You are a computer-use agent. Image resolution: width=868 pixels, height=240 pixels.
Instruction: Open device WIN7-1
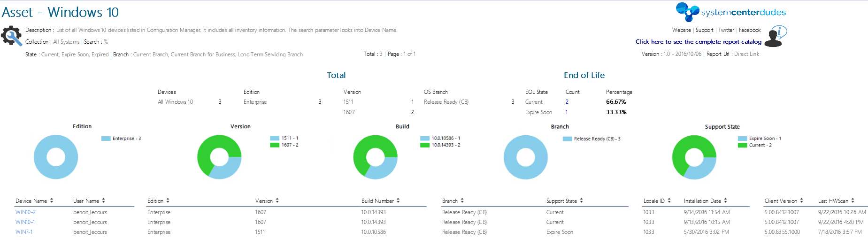click(x=24, y=232)
